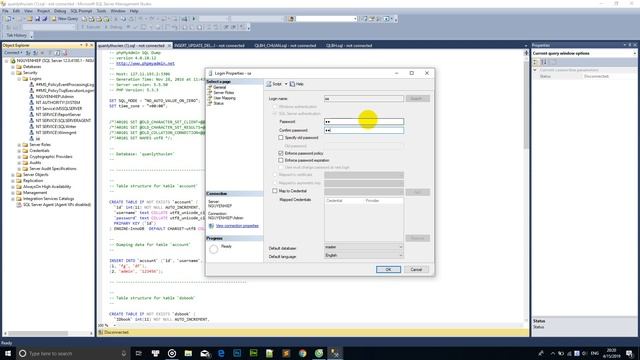640x360 pixels.
Task: Select the User Mapping page in Login Properties
Action: tap(224, 98)
